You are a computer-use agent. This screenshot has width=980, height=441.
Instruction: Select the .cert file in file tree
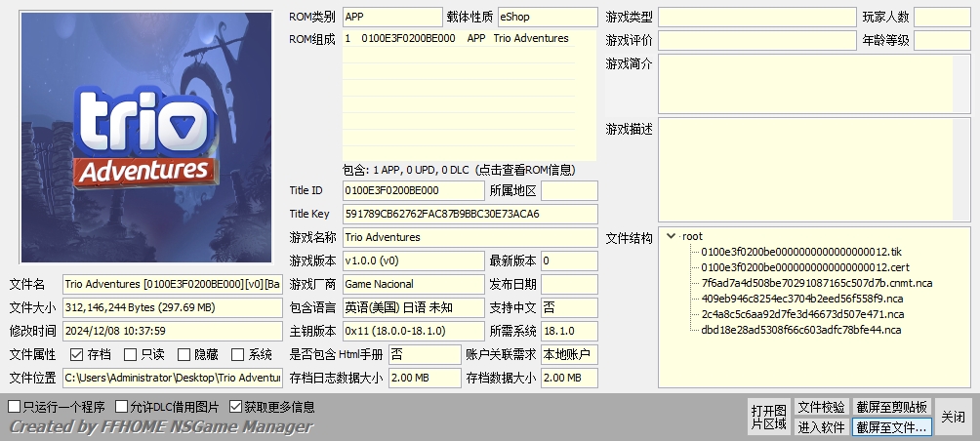click(804, 267)
